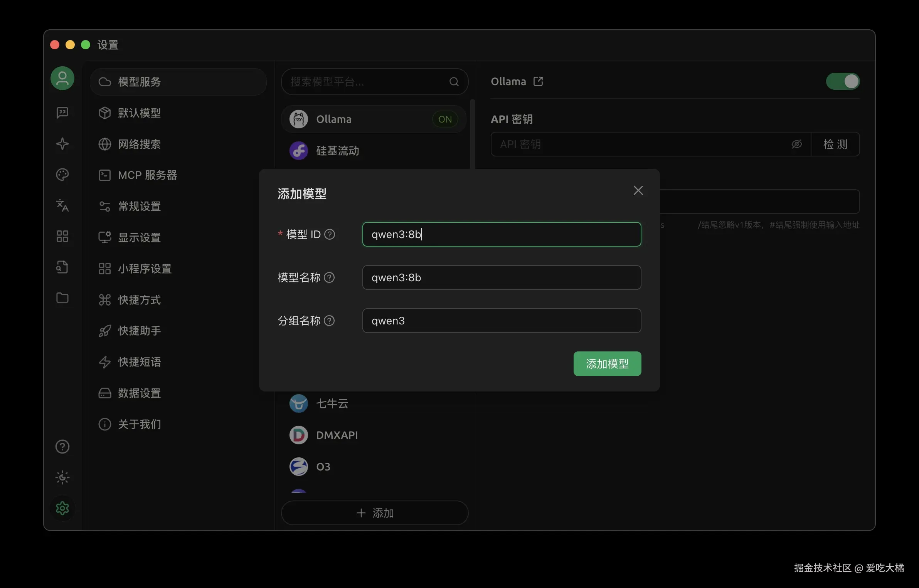Click the 模型名称 input field

pos(502,277)
